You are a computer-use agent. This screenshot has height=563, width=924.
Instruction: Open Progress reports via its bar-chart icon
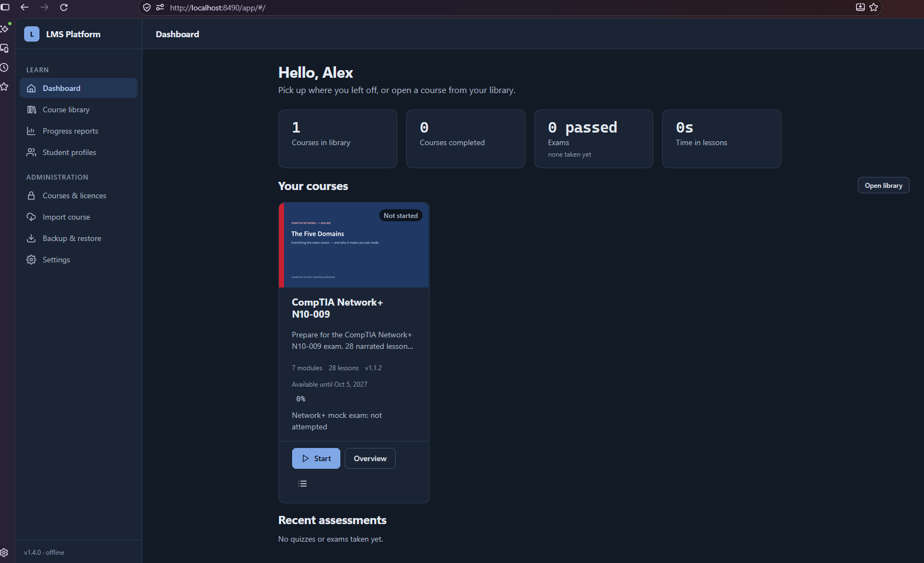coord(31,131)
